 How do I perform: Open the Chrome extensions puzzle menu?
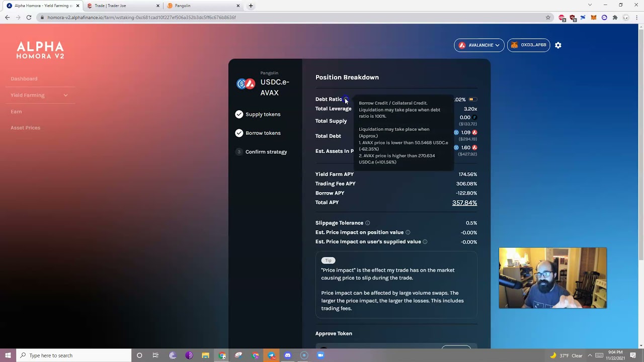pyautogui.click(x=615, y=18)
